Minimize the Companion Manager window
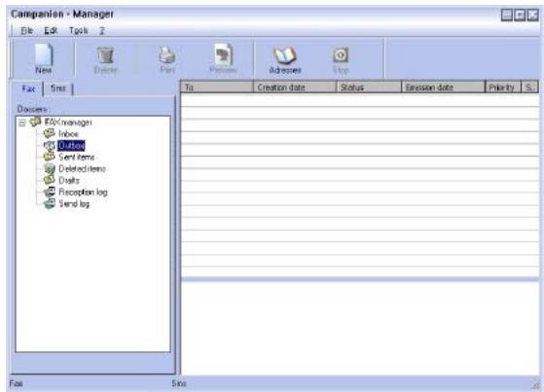 pyautogui.click(x=507, y=15)
